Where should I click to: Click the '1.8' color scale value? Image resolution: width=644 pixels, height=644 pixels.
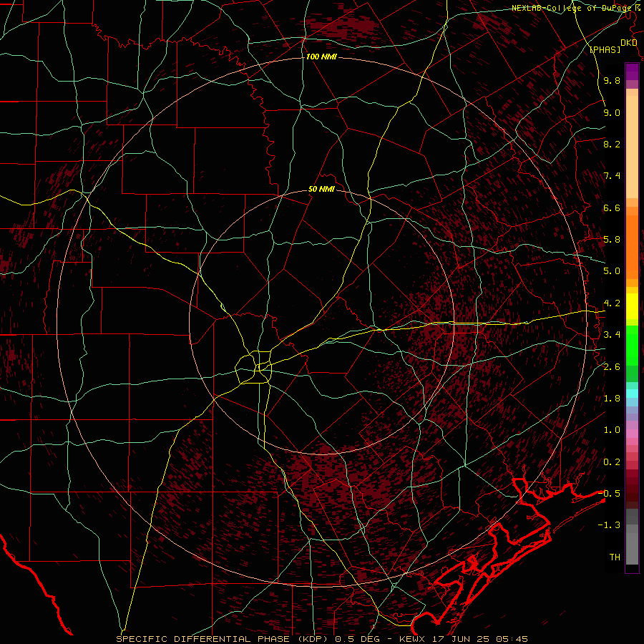click(612, 399)
